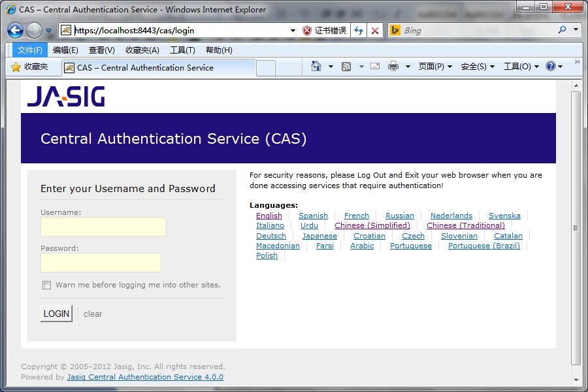Open the 文件(F) menu
The image size is (588, 392).
pyautogui.click(x=30, y=50)
